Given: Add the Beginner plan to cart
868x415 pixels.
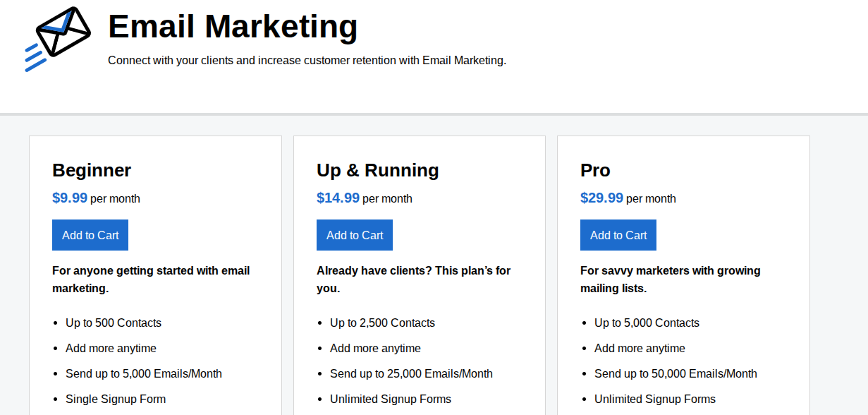Looking at the screenshot, I should tap(90, 234).
